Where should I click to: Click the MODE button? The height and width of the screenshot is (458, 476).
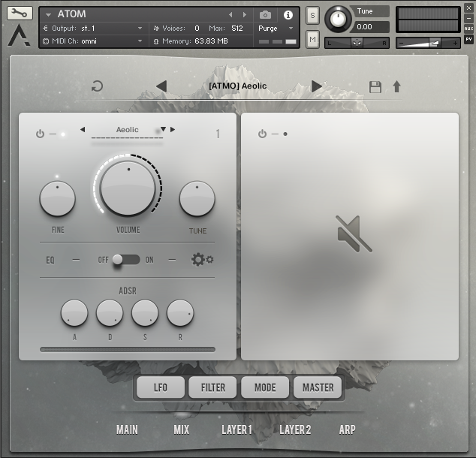pyautogui.click(x=265, y=387)
